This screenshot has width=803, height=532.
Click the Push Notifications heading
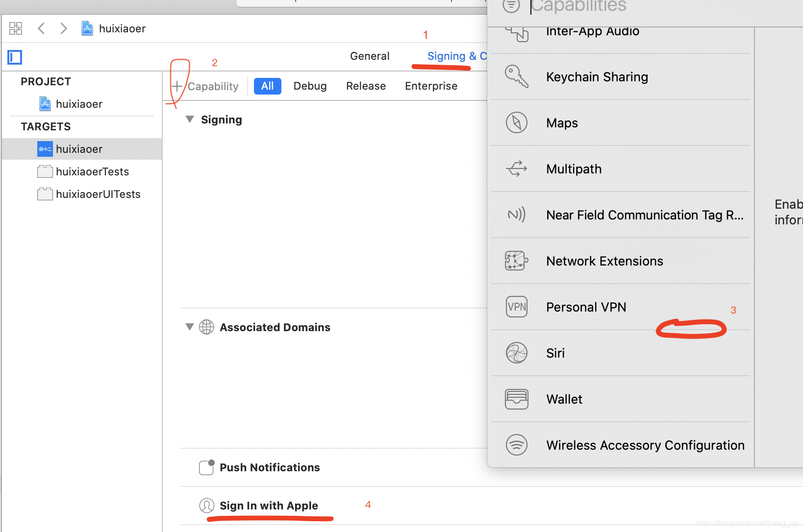pos(270,467)
